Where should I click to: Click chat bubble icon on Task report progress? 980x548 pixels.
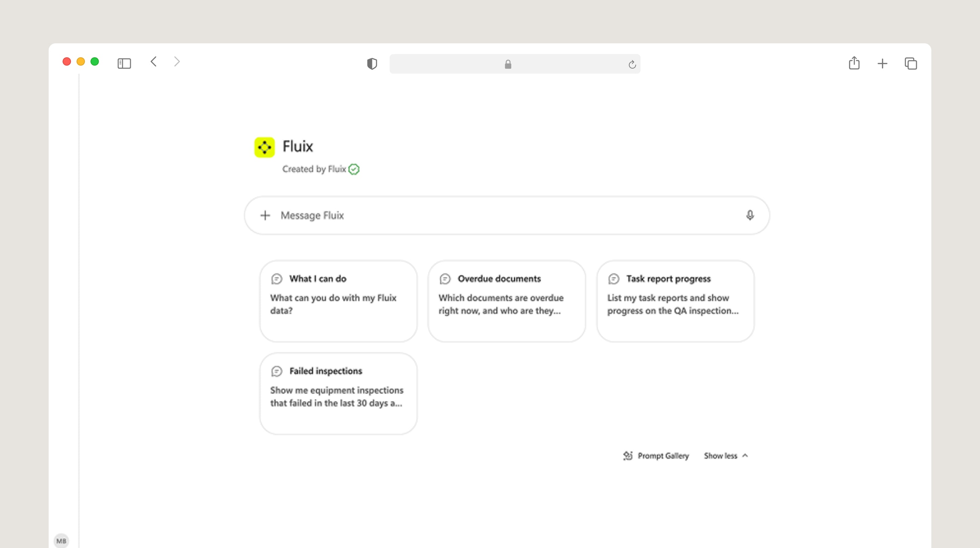click(x=614, y=279)
